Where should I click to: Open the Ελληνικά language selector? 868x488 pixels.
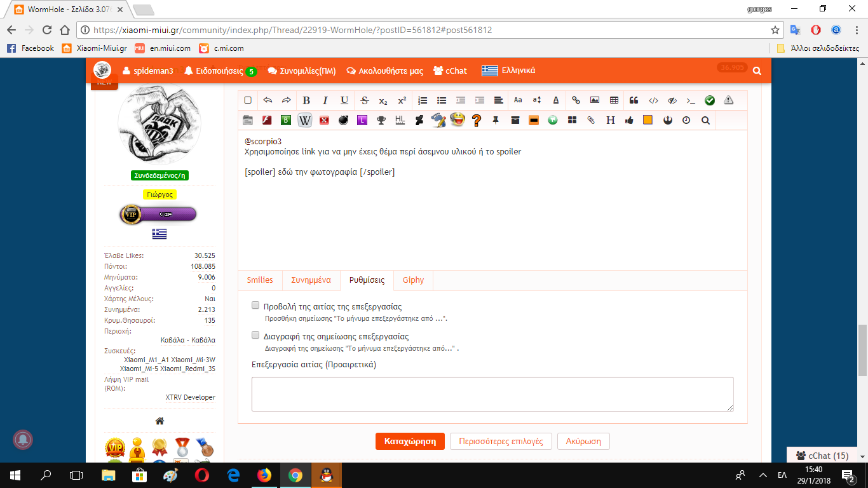tap(508, 71)
